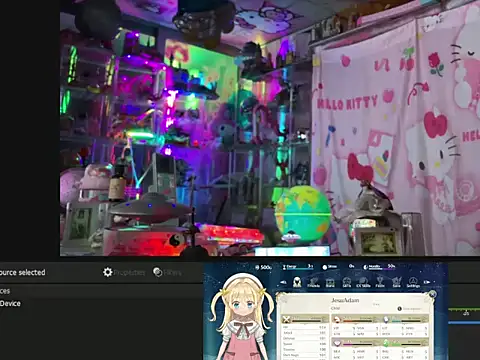The width and height of the screenshot is (480, 360).
Task: Go to previous menu with left arrow
Action: click(283, 282)
